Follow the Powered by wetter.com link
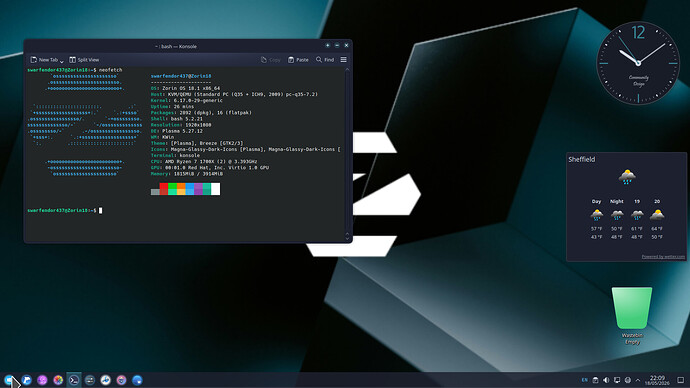The width and height of the screenshot is (690, 388). click(663, 256)
